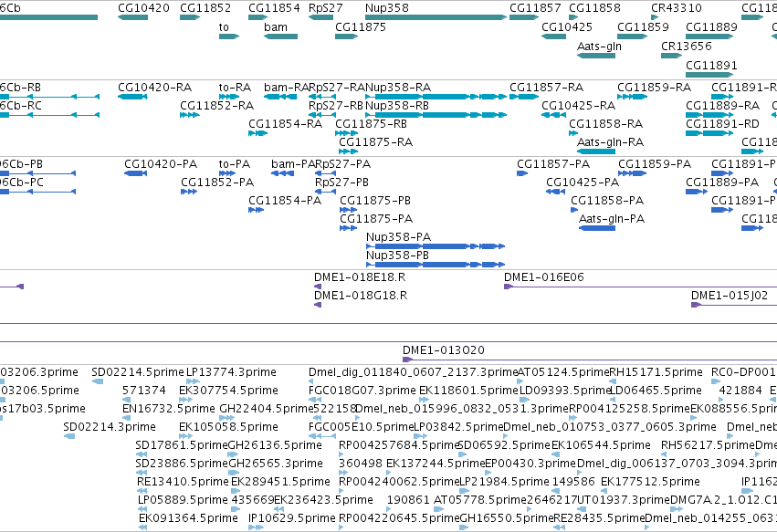Select the 'to' gene label
The width and height of the screenshot is (777, 532).
(x=224, y=27)
